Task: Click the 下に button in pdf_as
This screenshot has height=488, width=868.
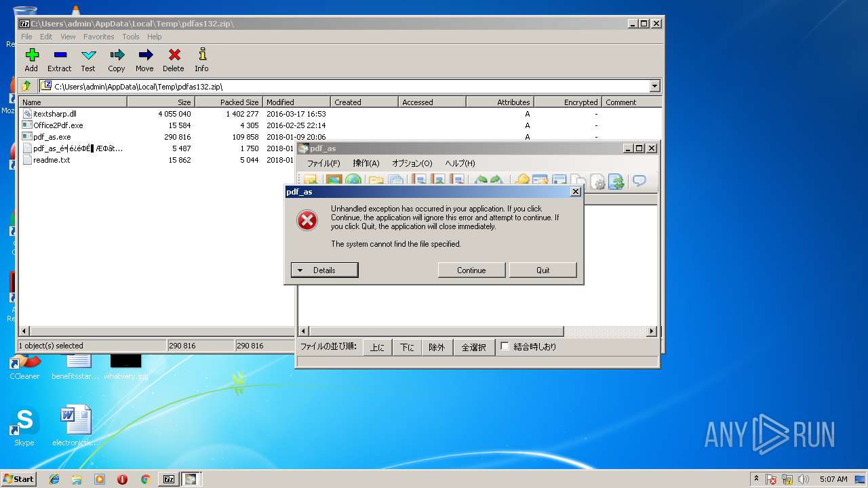Action: click(407, 347)
